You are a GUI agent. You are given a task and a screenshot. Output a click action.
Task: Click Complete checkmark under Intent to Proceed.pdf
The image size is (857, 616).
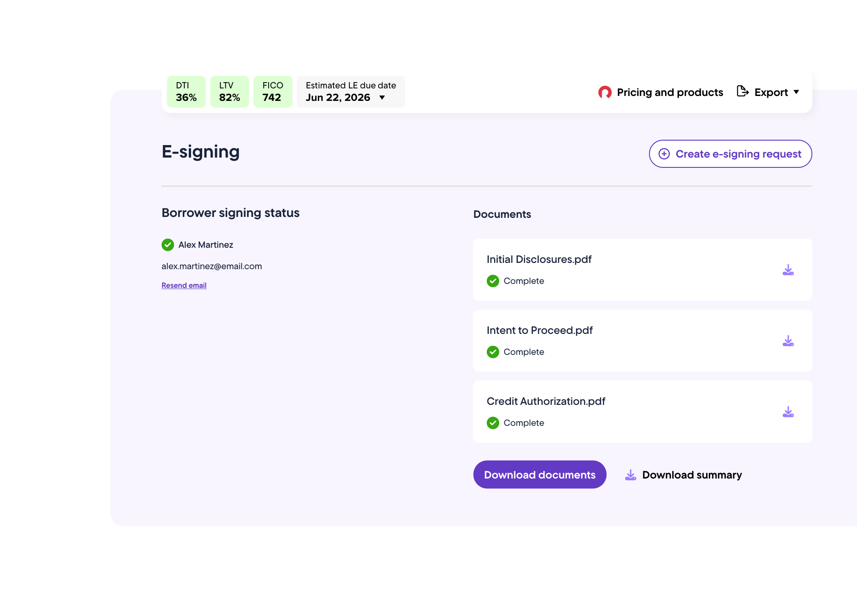pyautogui.click(x=493, y=352)
